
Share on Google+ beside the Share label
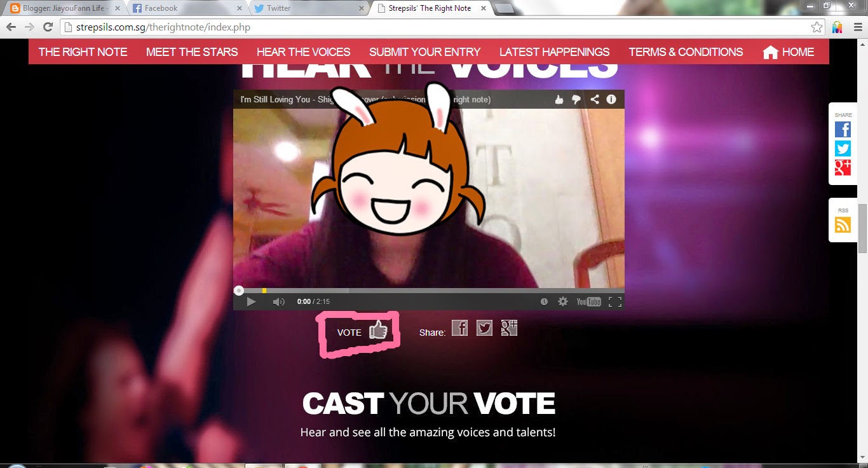(x=509, y=327)
